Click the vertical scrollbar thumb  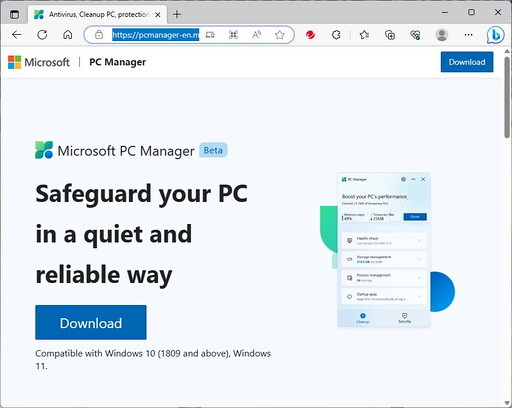[507, 97]
